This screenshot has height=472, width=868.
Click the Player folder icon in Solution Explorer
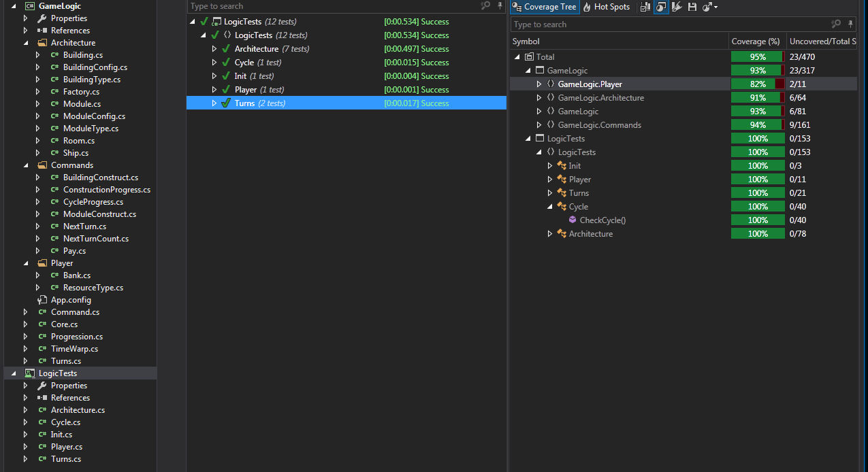click(x=42, y=263)
